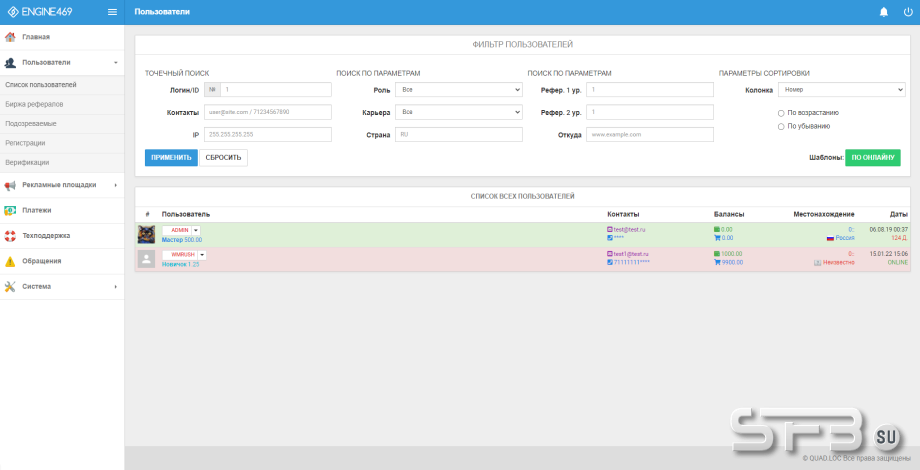Click the ПО ОНЛАЙНУ template button
The width and height of the screenshot is (920, 470).
[x=872, y=157]
